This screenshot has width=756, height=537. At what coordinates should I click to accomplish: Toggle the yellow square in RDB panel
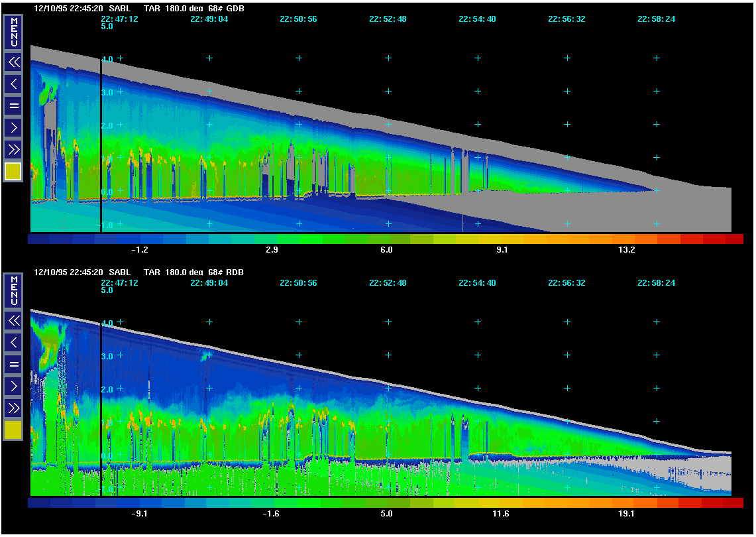pos(13,430)
